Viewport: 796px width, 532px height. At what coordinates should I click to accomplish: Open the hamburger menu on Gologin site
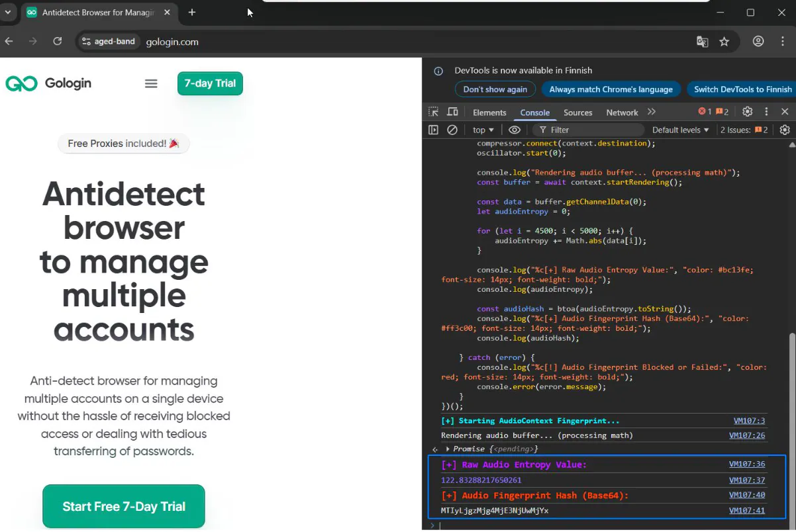tap(151, 83)
